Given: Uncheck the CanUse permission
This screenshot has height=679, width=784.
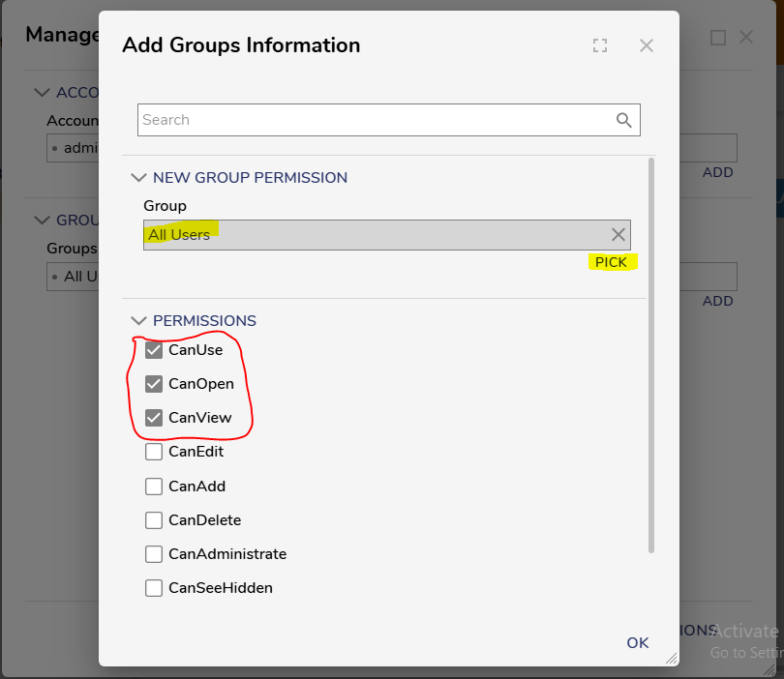Looking at the screenshot, I should tap(154, 350).
